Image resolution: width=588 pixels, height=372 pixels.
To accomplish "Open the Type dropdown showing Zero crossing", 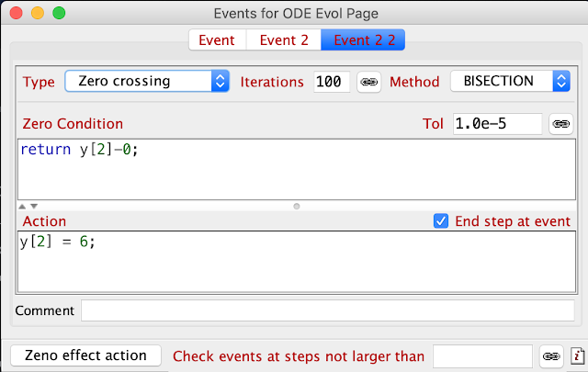I will (147, 81).
